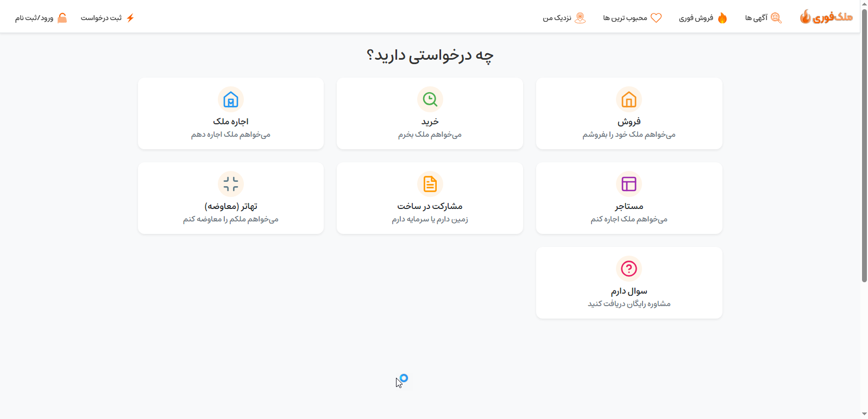The height and width of the screenshot is (419, 868).
Task: Click the flame icon beside فروش فوری
Action: [x=722, y=18]
